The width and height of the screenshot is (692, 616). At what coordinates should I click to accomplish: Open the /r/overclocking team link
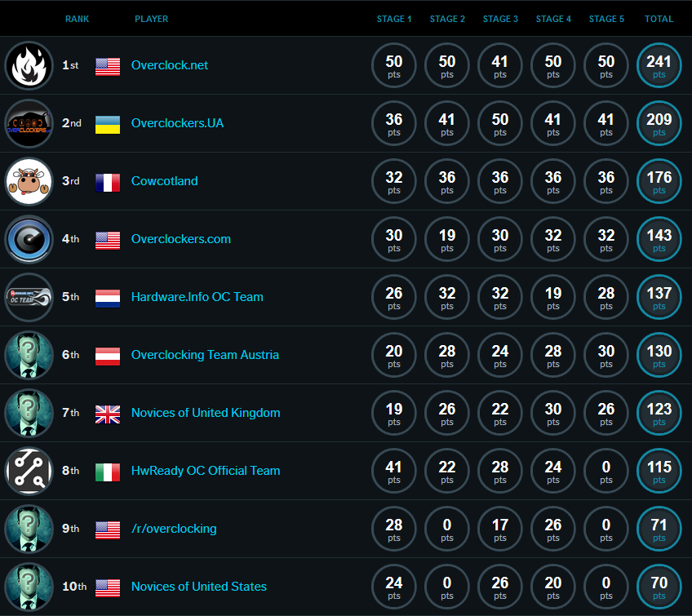coord(174,529)
